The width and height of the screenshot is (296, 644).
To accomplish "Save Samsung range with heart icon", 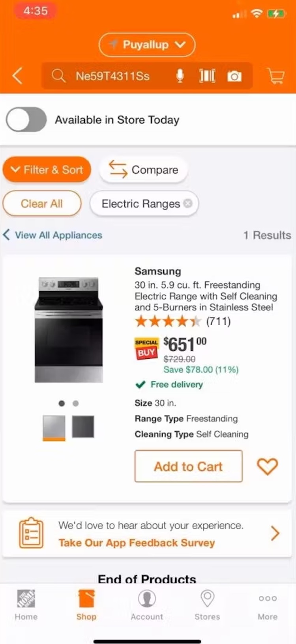I will point(267,466).
